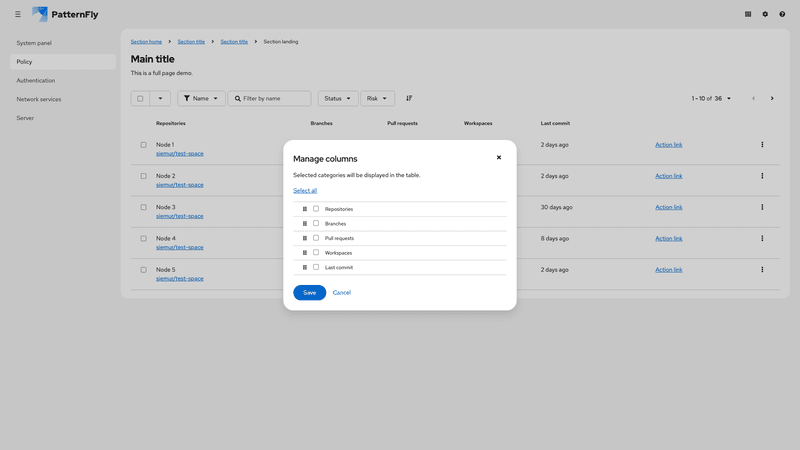Select Authentication in the sidebar
The height and width of the screenshot is (450, 800).
pyautogui.click(x=36, y=80)
